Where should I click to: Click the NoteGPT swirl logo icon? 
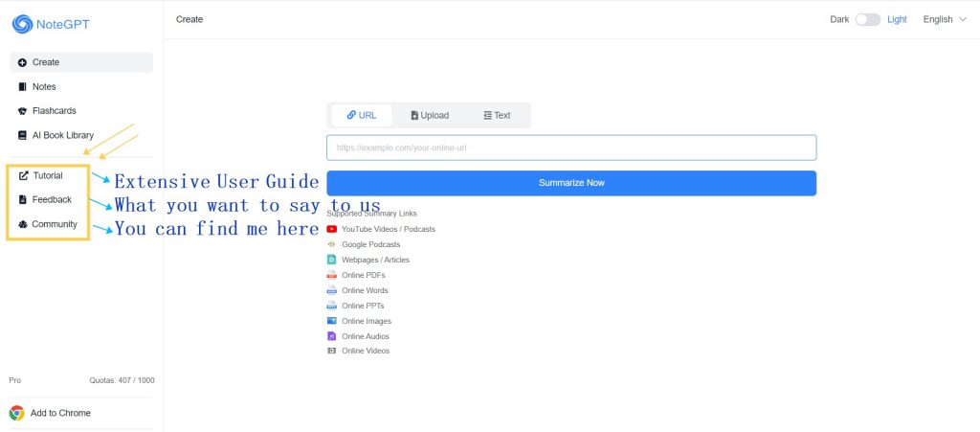coord(22,24)
